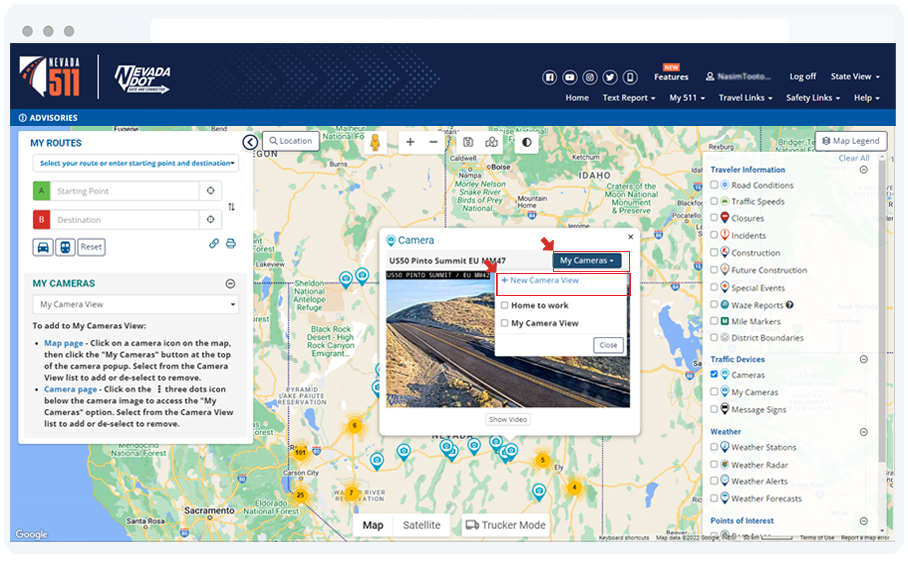Click the Nevada 511 logo
908x582 pixels.
pos(50,76)
